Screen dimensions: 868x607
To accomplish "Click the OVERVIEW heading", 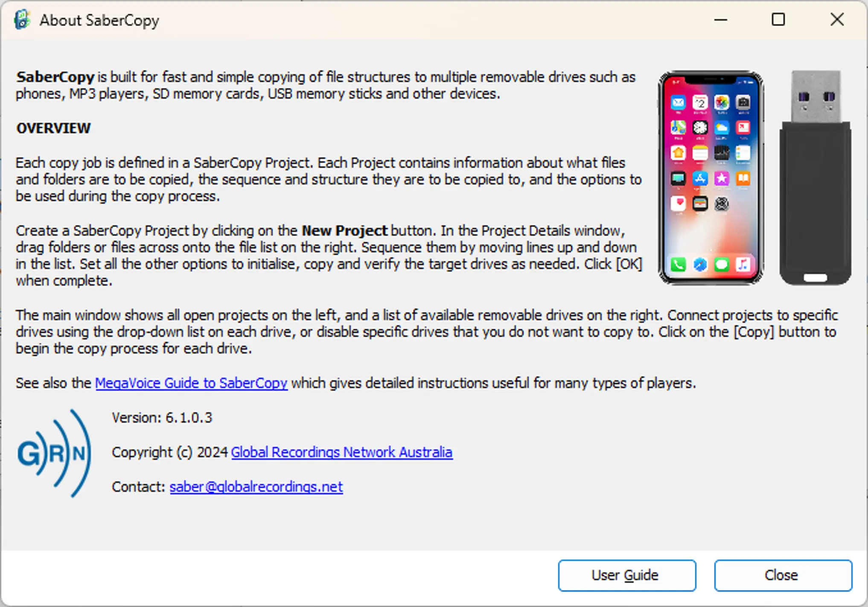I will (x=53, y=128).
